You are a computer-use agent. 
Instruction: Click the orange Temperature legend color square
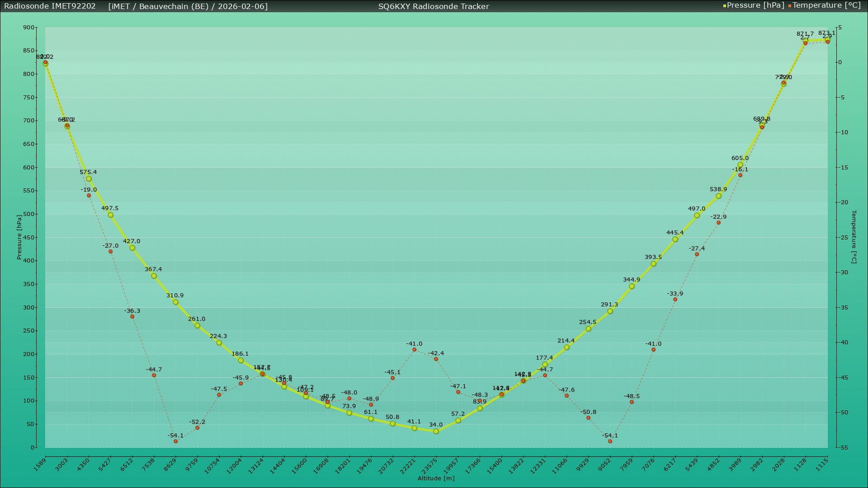click(x=790, y=6)
